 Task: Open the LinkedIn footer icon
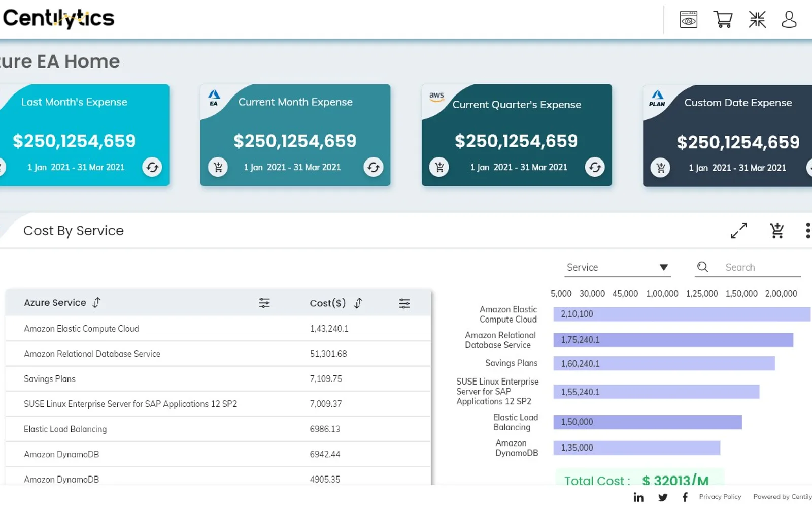click(x=638, y=497)
